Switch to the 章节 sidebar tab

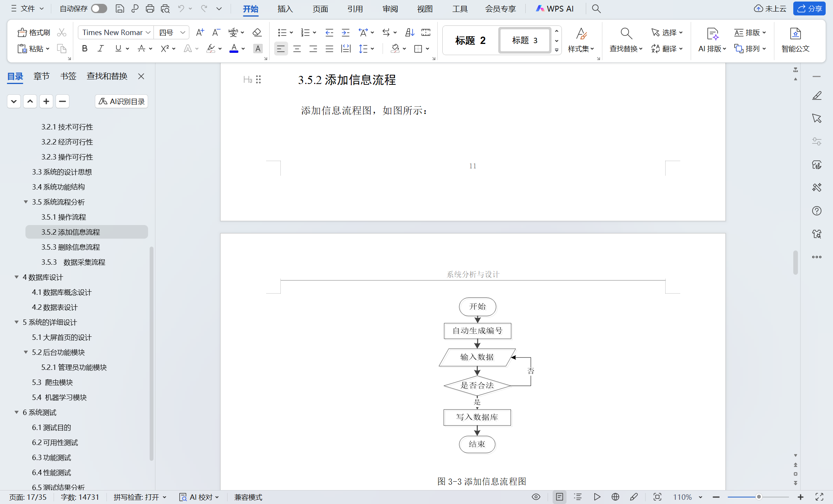(41, 76)
